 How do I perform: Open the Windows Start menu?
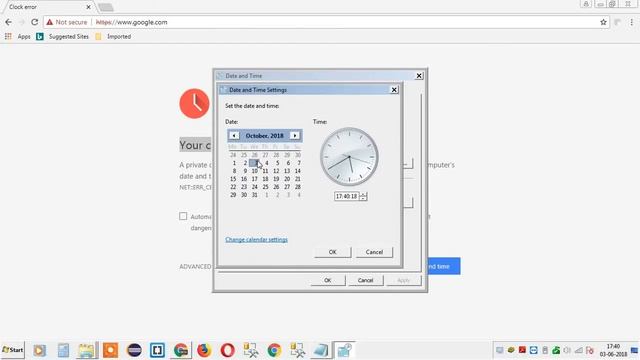[13, 350]
